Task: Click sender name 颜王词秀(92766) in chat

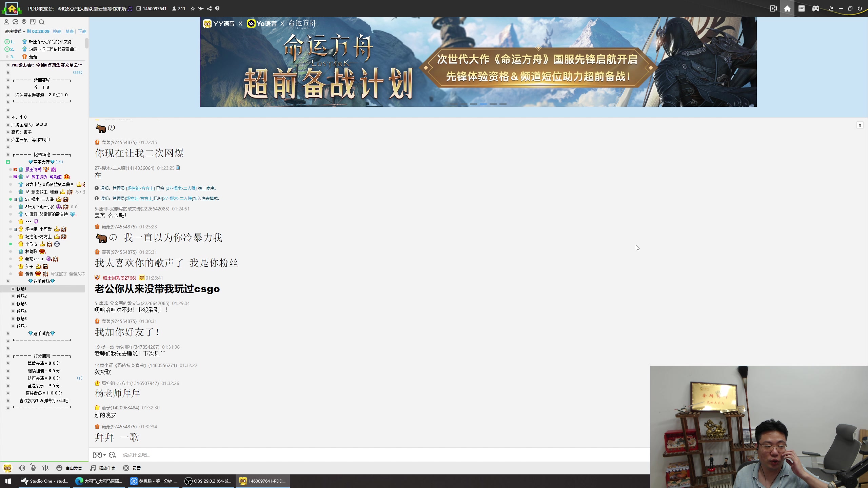Action: coord(119,278)
